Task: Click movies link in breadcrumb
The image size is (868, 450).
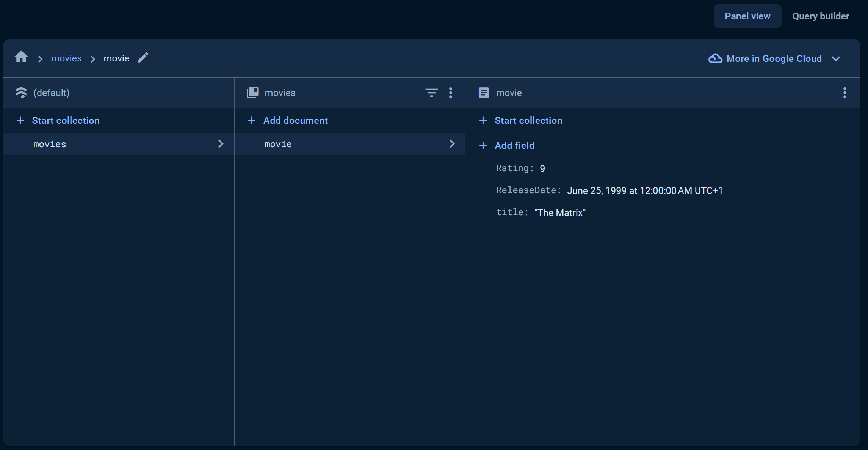Action: tap(66, 58)
